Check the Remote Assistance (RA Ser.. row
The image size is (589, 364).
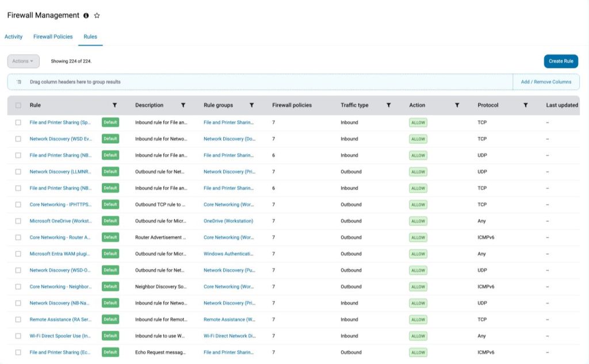tap(18, 319)
